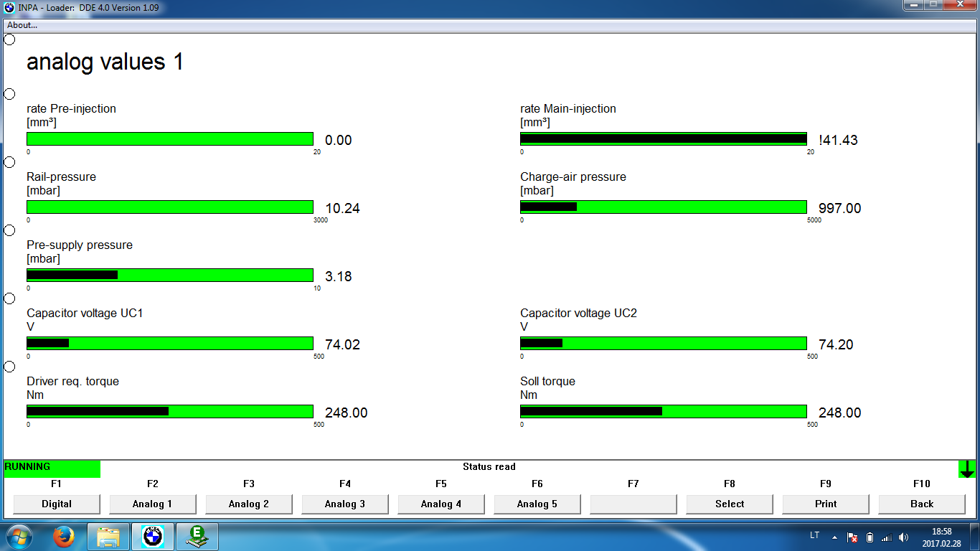Switch to Analog 5 values page

tap(537, 504)
